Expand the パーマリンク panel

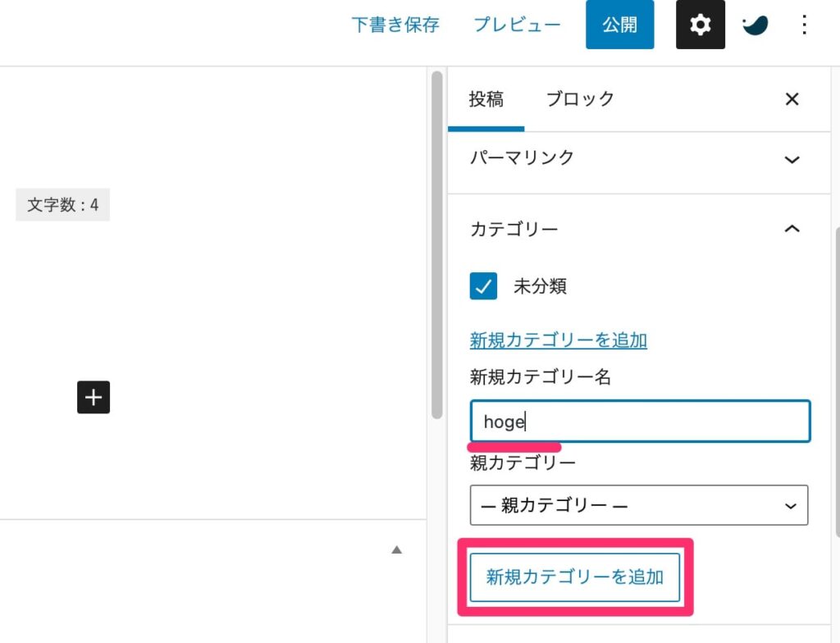[638, 158]
